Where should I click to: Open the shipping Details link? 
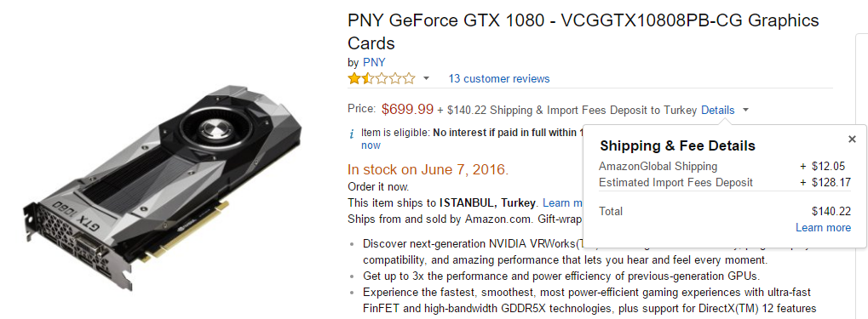(717, 110)
